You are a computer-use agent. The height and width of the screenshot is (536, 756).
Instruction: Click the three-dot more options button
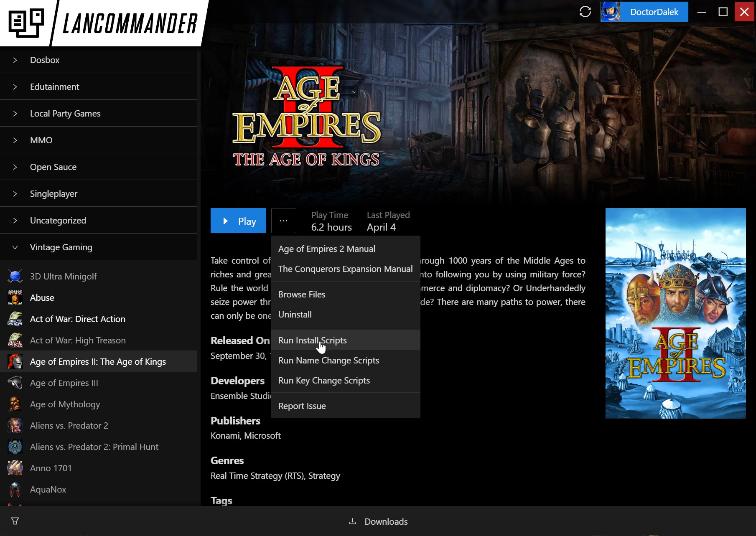283,221
